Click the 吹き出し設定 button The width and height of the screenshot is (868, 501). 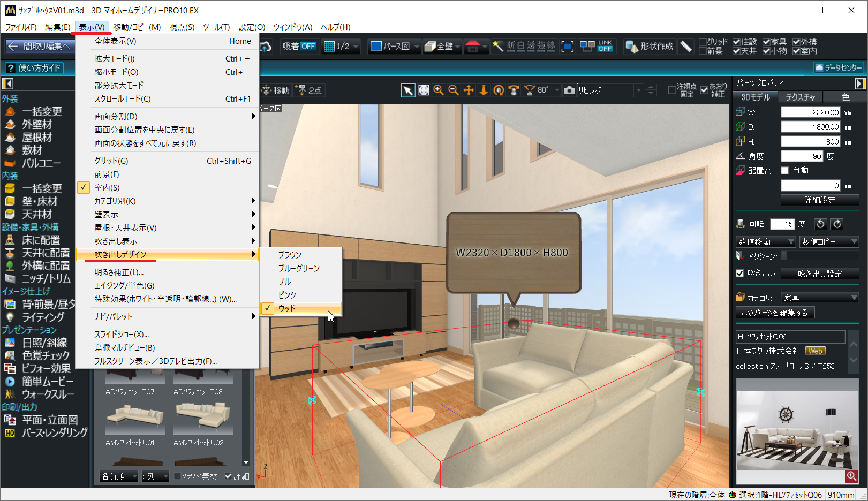point(820,274)
